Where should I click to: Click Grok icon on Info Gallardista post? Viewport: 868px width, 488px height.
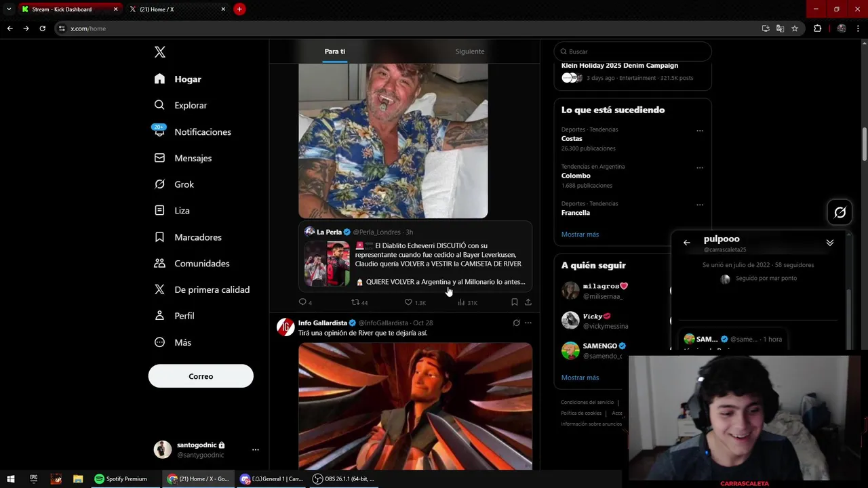(x=516, y=323)
